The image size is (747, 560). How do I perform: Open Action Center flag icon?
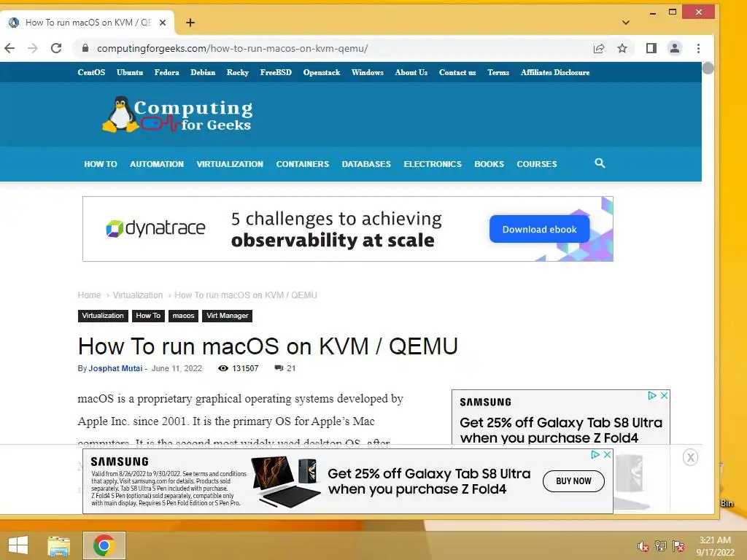coord(678,546)
